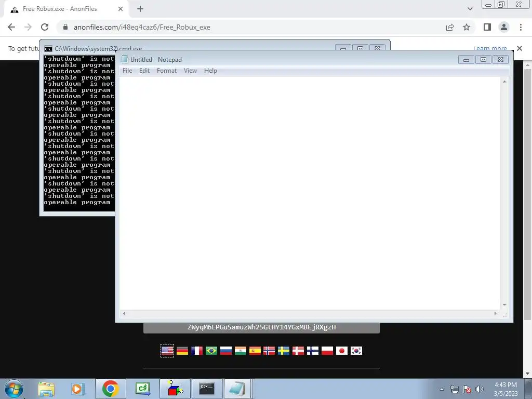Image resolution: width=532 pixels, height=399 pixels.
Task: Close the cmd.exe window
Action: click(377, 48)
